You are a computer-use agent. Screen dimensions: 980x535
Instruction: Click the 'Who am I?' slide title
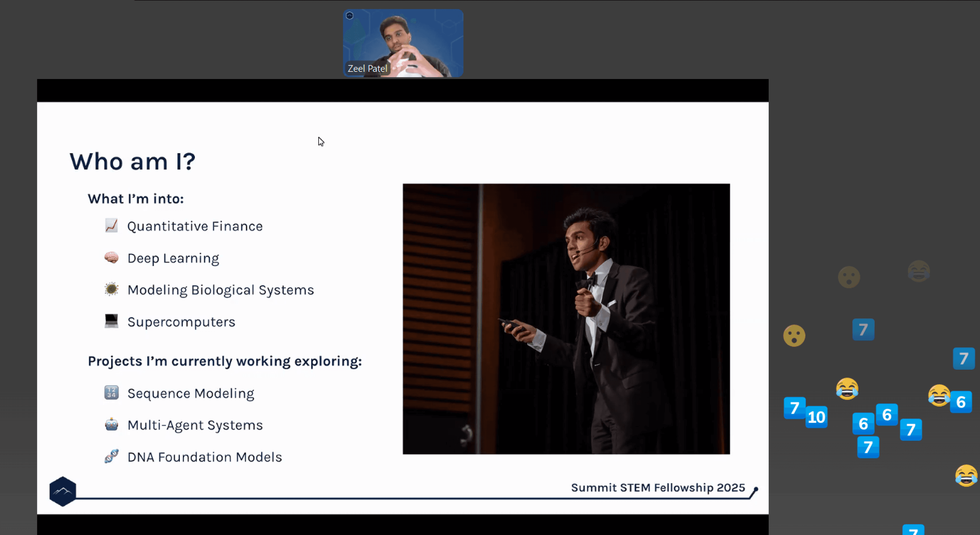[132, 161]
